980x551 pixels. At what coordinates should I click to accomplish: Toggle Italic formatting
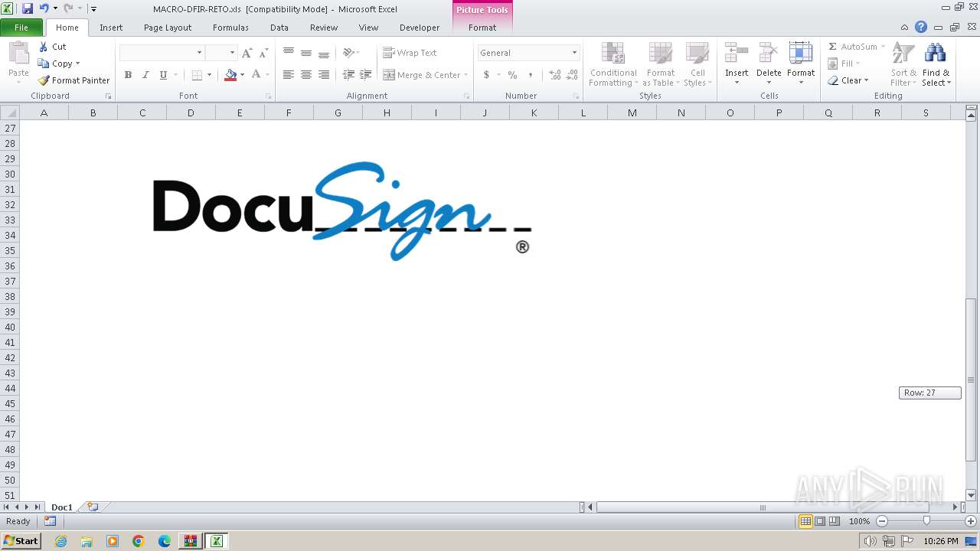coord(145,75)
